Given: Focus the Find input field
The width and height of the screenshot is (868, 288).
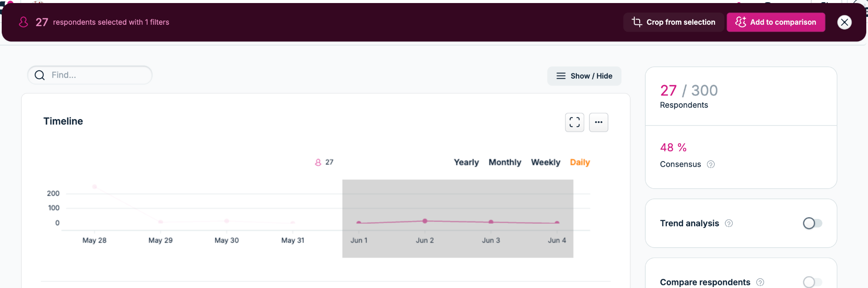Looking at the screenshot, I should tap(90, 75).
